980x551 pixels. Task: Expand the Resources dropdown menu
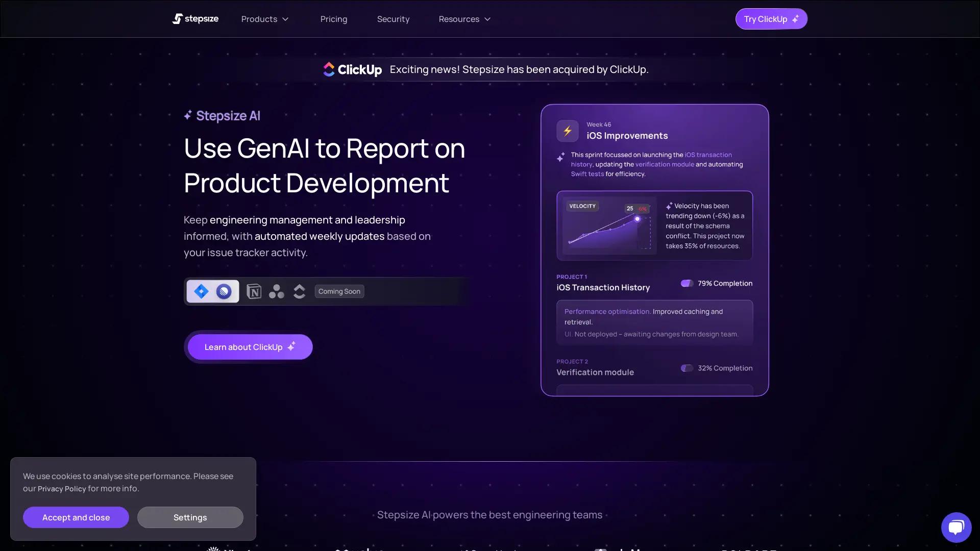[464, 19]
